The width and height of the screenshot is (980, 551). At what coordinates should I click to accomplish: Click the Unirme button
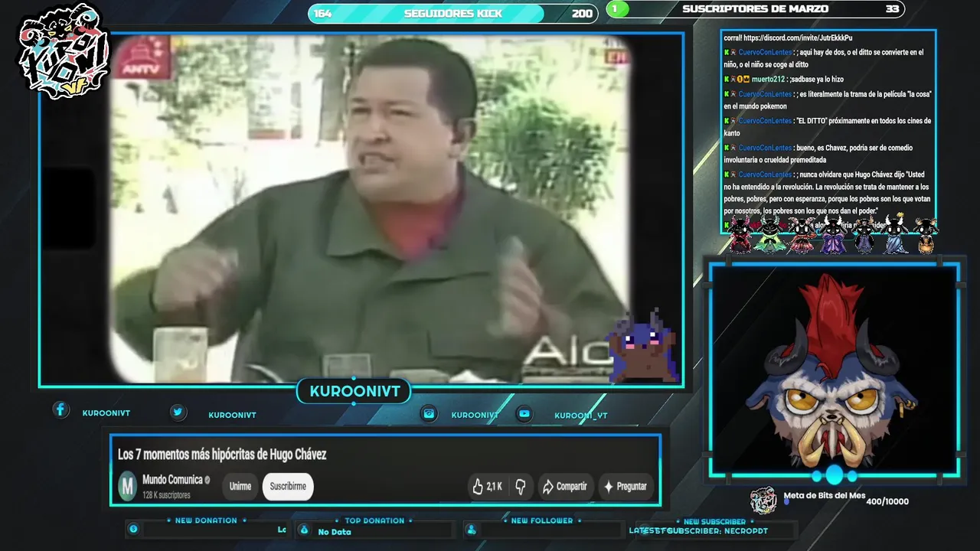click(240, 486)
